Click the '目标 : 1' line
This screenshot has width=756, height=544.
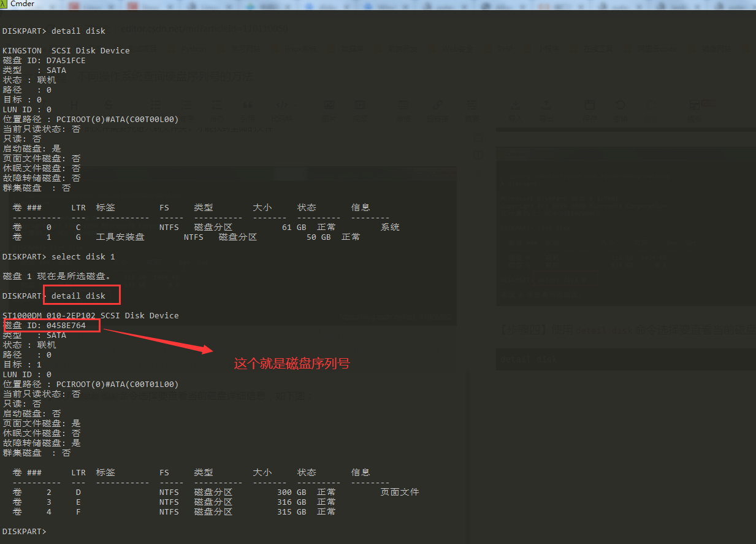tap(22, 364)
